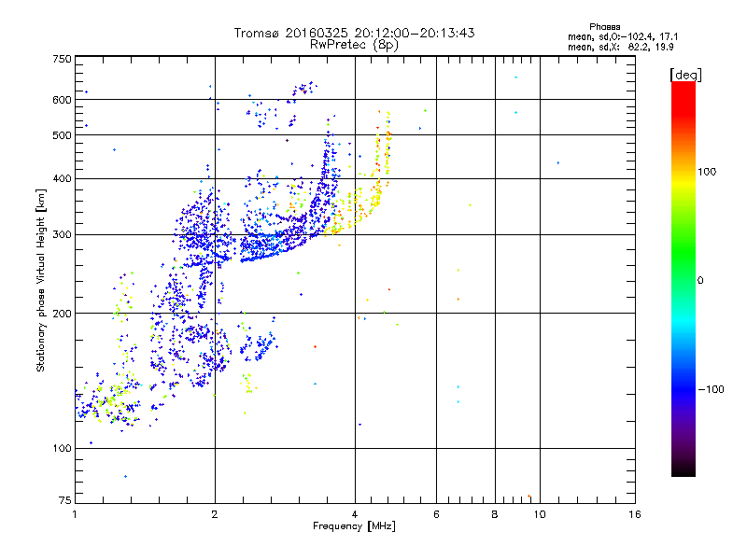747x560 pixels.
Task: Click the y-axis '750' tick label
Action: (62, 59)
